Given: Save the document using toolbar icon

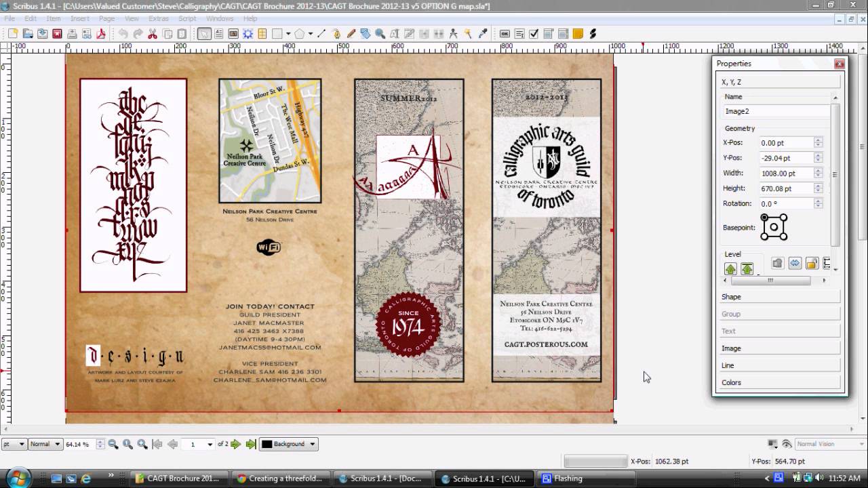Looking at the screenshot, I should [x=42, y=34].
